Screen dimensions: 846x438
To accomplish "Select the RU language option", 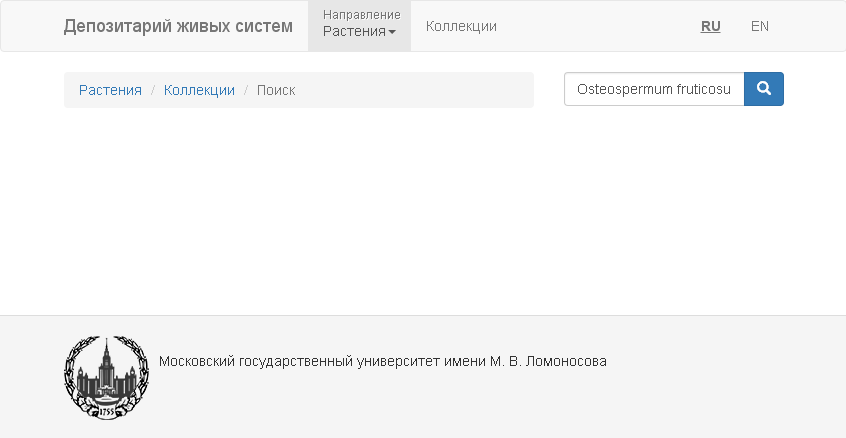I will 710,26.
